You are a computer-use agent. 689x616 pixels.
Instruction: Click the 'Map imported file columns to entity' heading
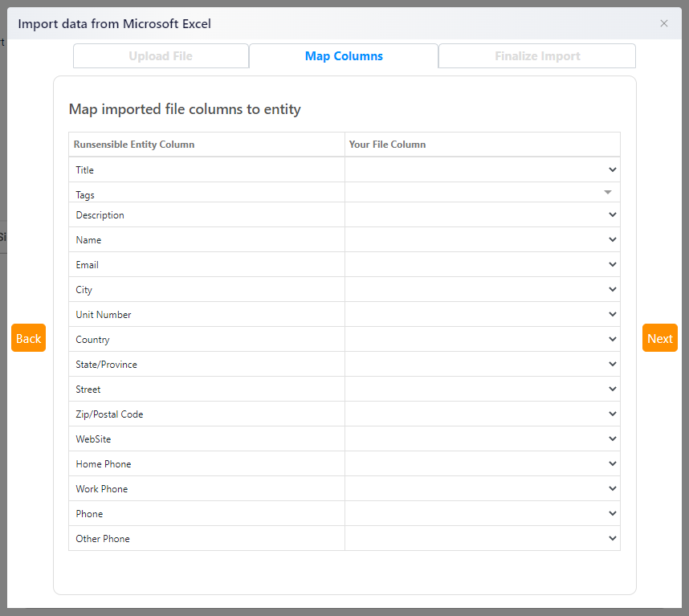coord(185,109)
